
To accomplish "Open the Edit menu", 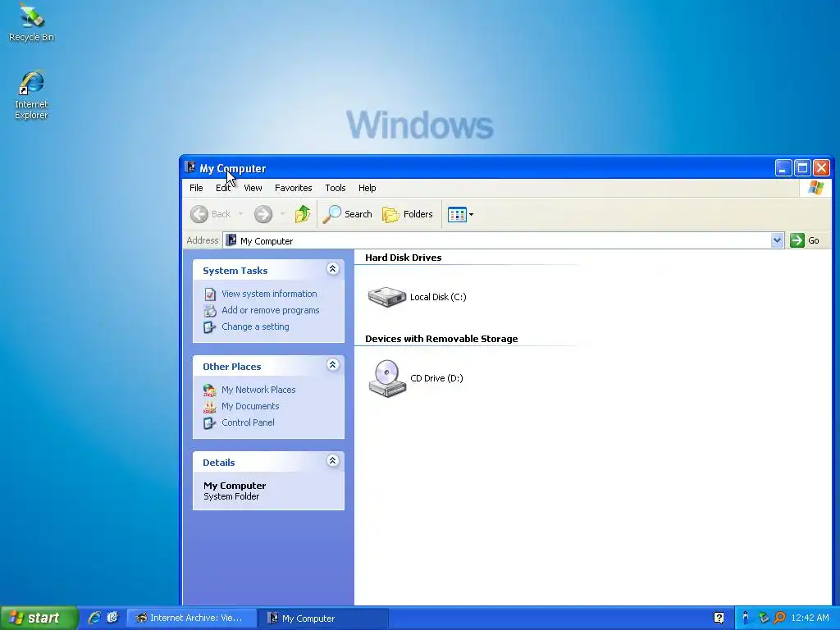I will click(223, 188).
